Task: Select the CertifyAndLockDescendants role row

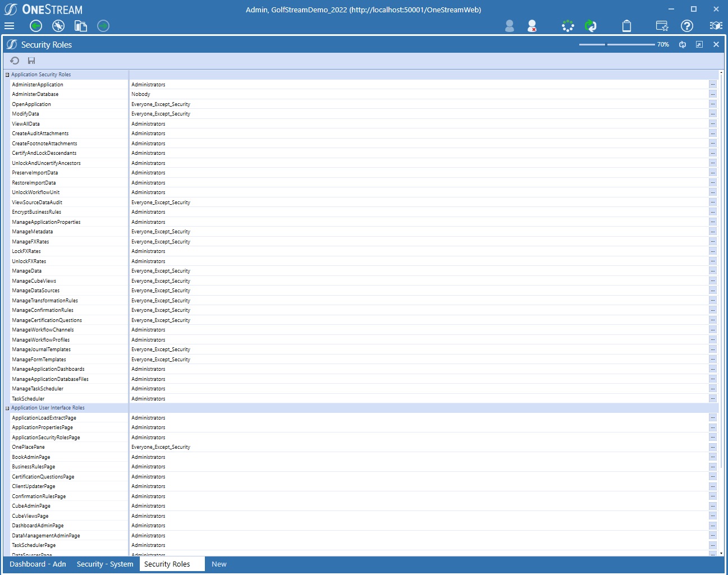Action: click(x=361, y=153)
